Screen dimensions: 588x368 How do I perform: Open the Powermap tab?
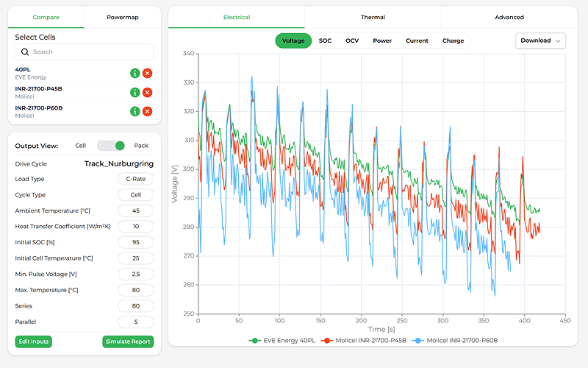click(x=122, y=17)
